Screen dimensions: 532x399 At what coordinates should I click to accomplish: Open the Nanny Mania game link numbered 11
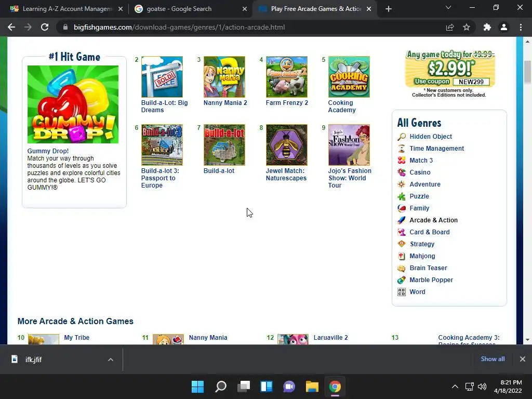208,338
